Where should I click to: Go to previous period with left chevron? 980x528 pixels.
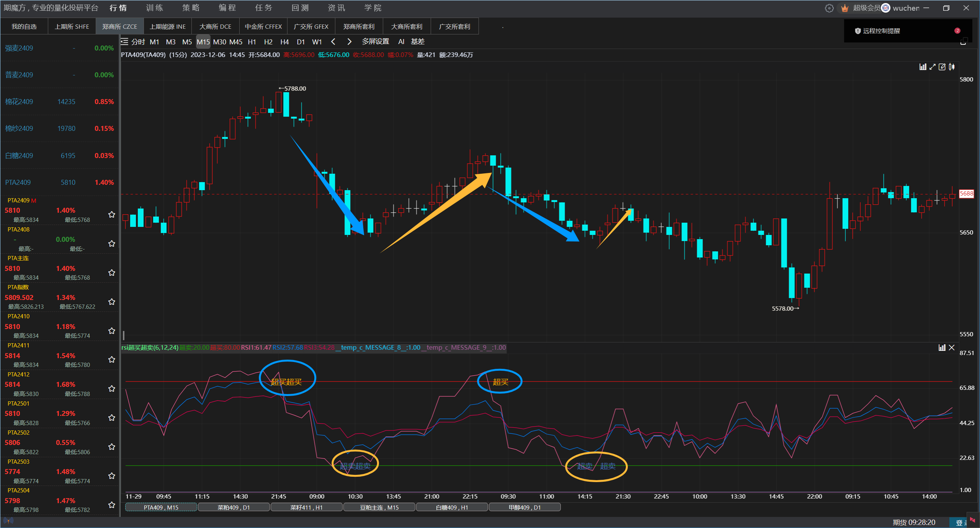point(333,41)
